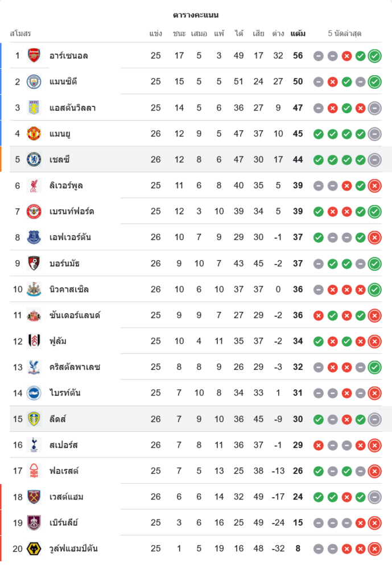This screenshot has height=569, width=392.
Task: Click the Manchester City club crest
Action: [x=34, y=82]
